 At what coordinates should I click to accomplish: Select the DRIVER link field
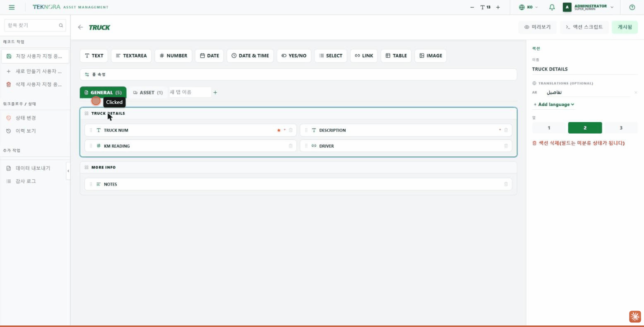click(x=406, y=146)
